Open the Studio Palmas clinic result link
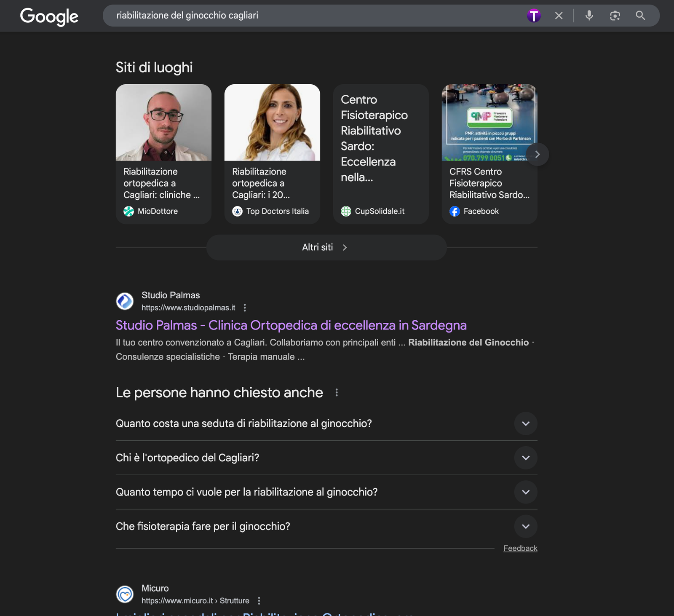Screen dimensions: 674x616 pyautogui.click(x=291, y=325)
